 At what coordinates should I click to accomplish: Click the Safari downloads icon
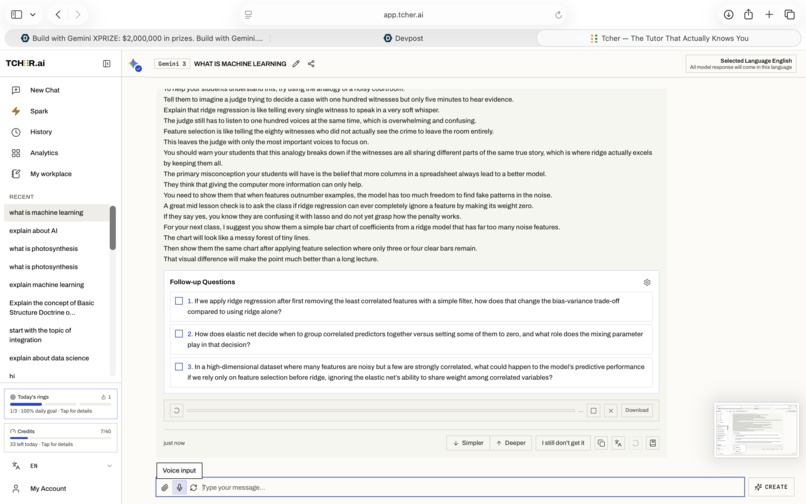(728, 14)
